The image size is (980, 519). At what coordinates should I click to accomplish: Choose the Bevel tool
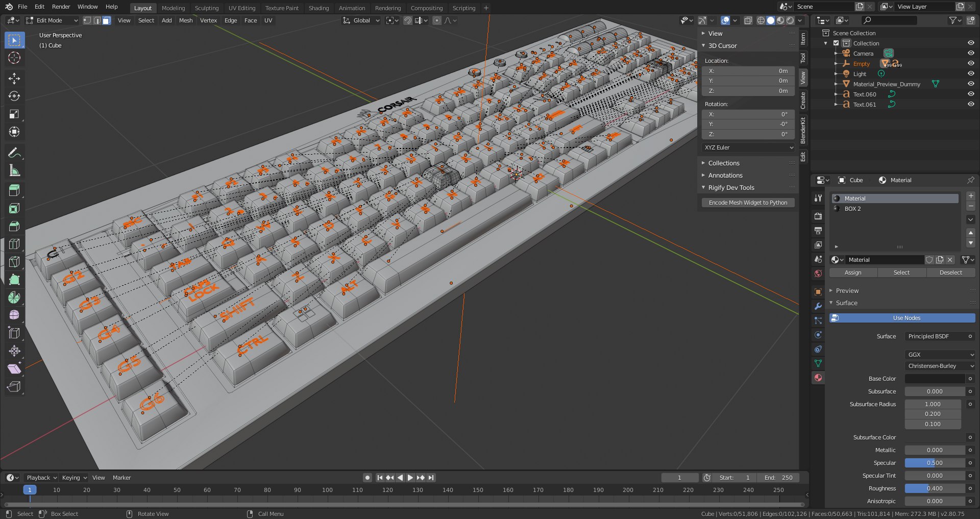(14, 226)
